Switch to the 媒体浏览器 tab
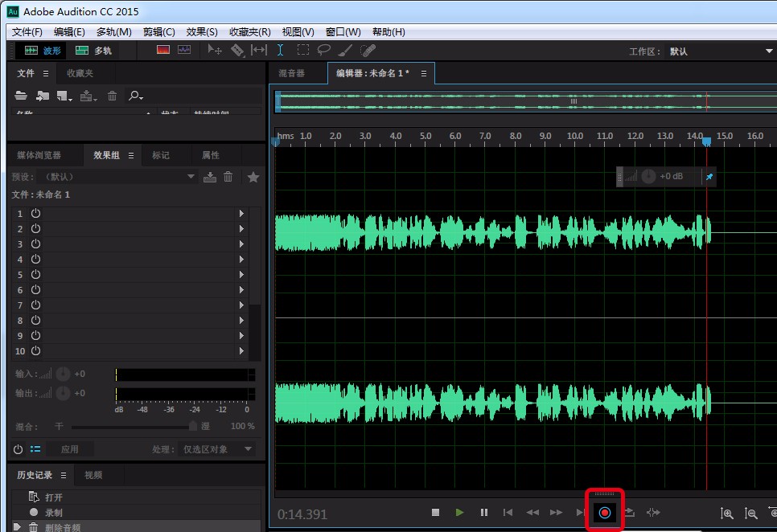 tap(39, 155)
